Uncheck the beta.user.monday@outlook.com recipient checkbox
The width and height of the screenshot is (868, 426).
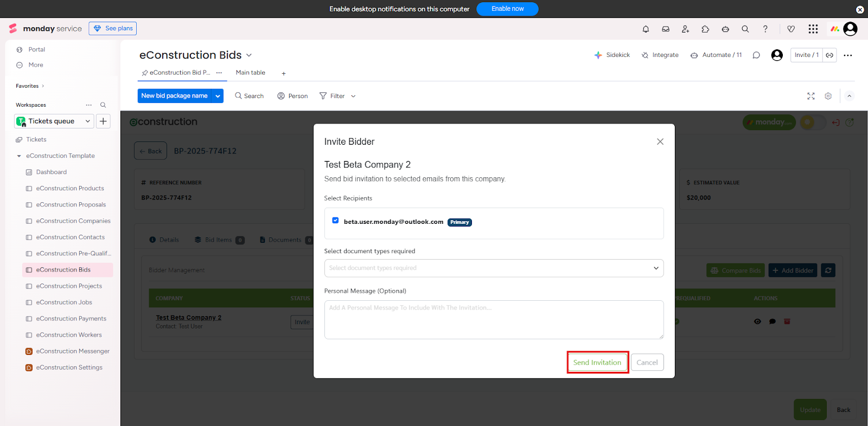(335, 221)
